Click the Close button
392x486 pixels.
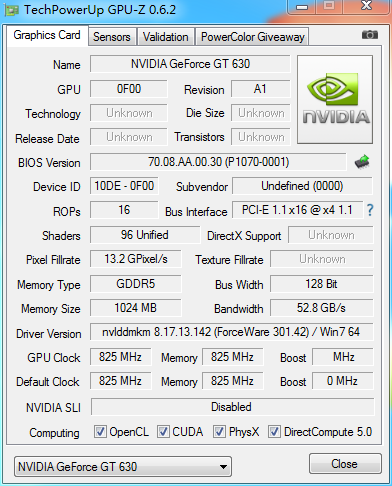point(345,464)
